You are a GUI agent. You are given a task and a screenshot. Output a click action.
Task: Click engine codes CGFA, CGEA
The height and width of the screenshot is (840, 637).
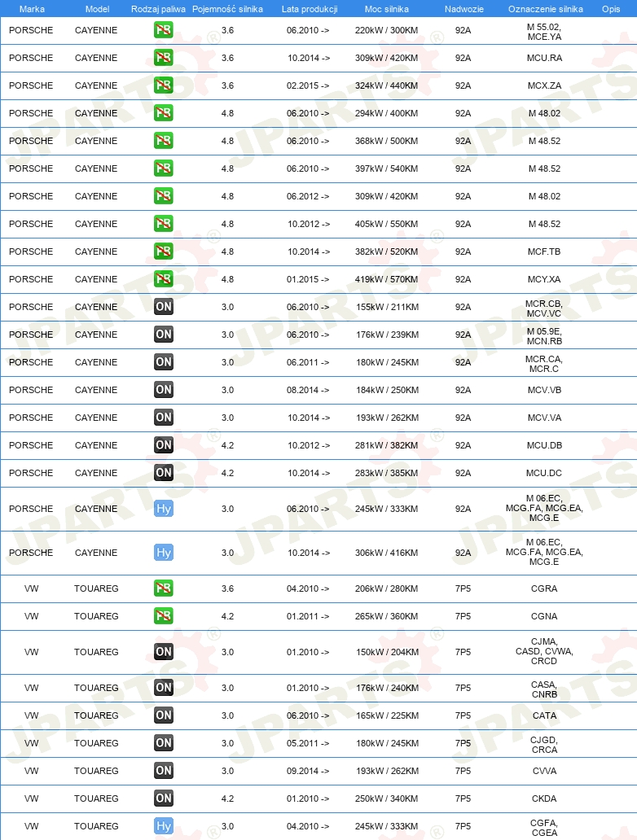pos(544,828)
